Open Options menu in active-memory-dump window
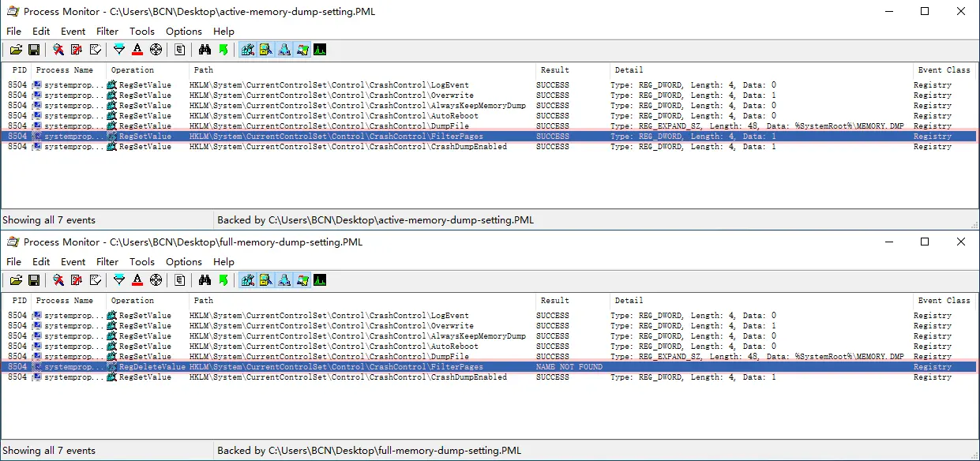980x461 pixels. pyautogui.click(x=184, y=32)
